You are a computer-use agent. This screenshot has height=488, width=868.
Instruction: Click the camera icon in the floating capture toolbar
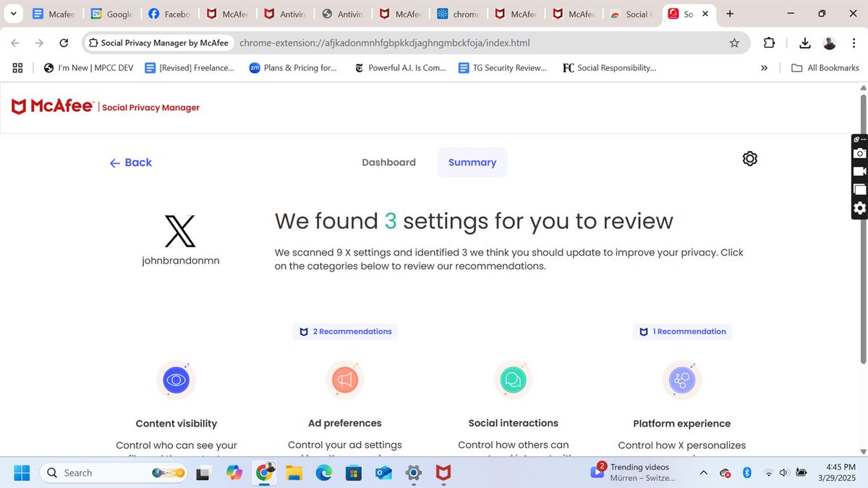859,153
